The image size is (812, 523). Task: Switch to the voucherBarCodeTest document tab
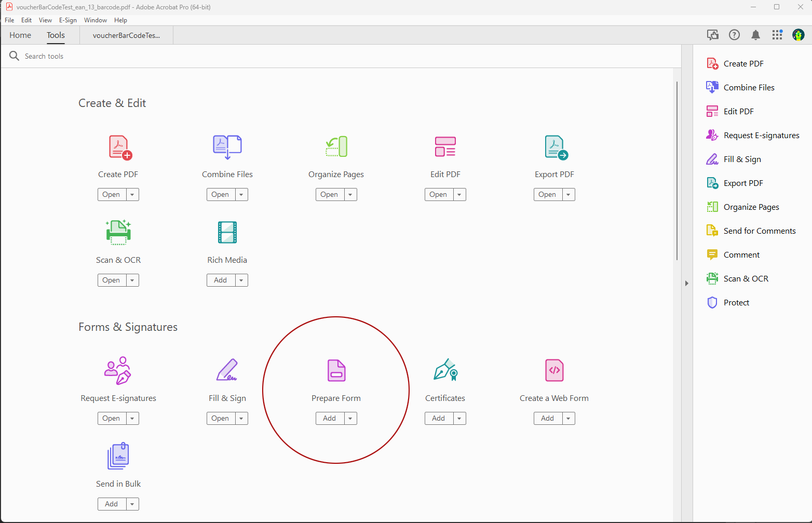[x=126, y=35]
